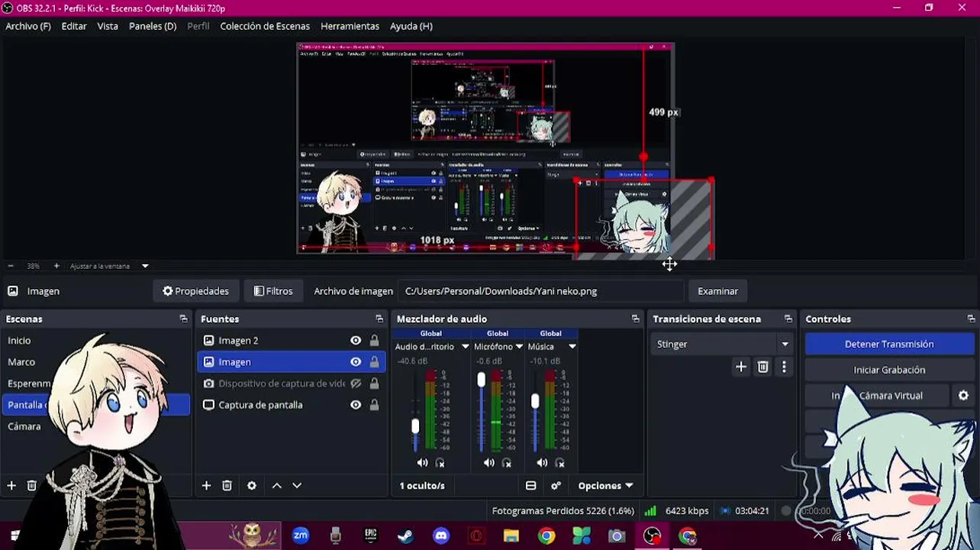Open the Herramientas menu
Viewport: 980px width, 550px height.
[350, 26]
